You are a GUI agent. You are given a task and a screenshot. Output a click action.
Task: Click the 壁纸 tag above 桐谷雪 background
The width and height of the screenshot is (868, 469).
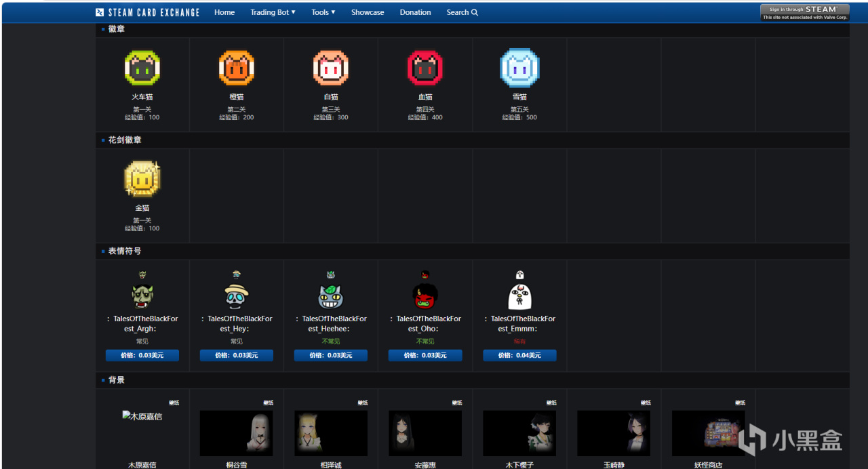(268, 403)
